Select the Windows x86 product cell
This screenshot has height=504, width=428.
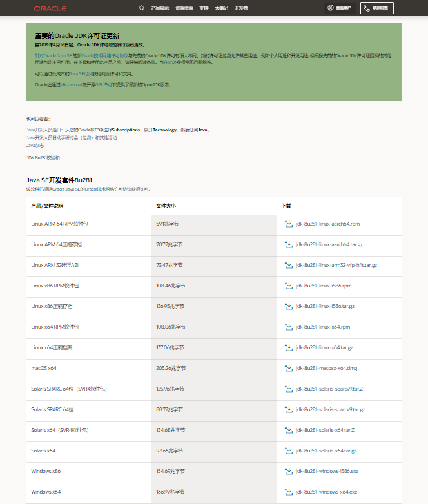(89, 472)
